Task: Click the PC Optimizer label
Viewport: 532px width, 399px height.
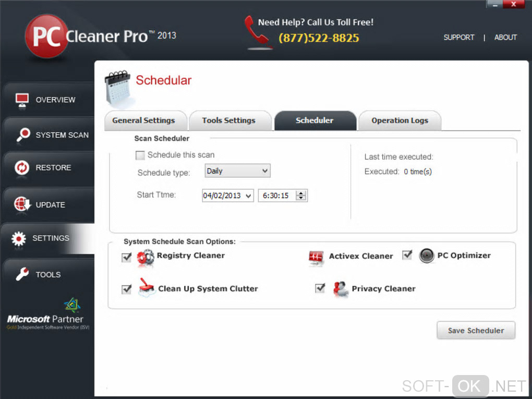Action: [x=464, y=256]
